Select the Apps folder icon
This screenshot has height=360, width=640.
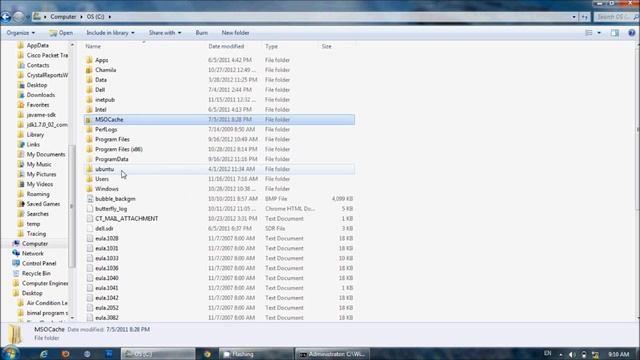[89, 60]
